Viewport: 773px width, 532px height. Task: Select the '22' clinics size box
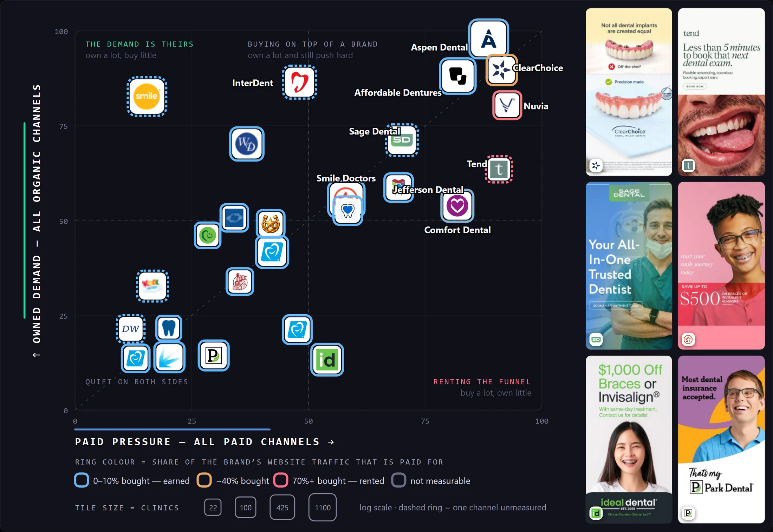click(213, 507)
